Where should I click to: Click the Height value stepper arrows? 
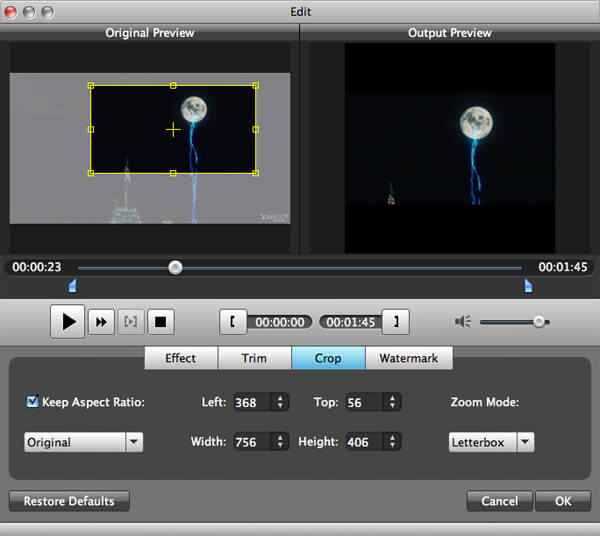click(x=392, y=442)
